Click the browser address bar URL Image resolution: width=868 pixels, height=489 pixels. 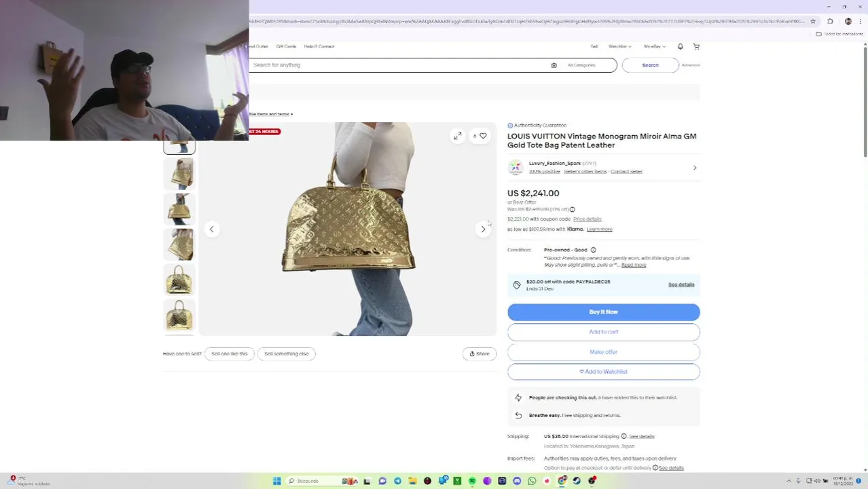tap(526, 21)
